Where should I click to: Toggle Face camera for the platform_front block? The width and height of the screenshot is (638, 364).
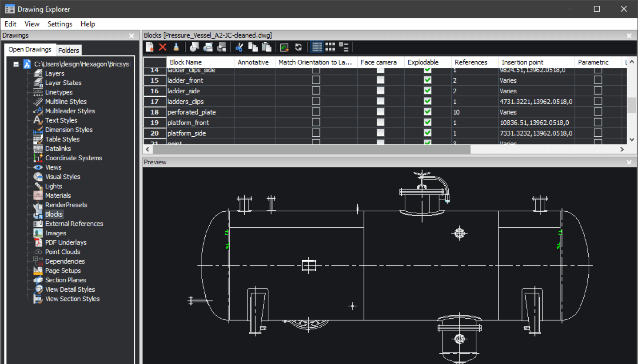380,123
